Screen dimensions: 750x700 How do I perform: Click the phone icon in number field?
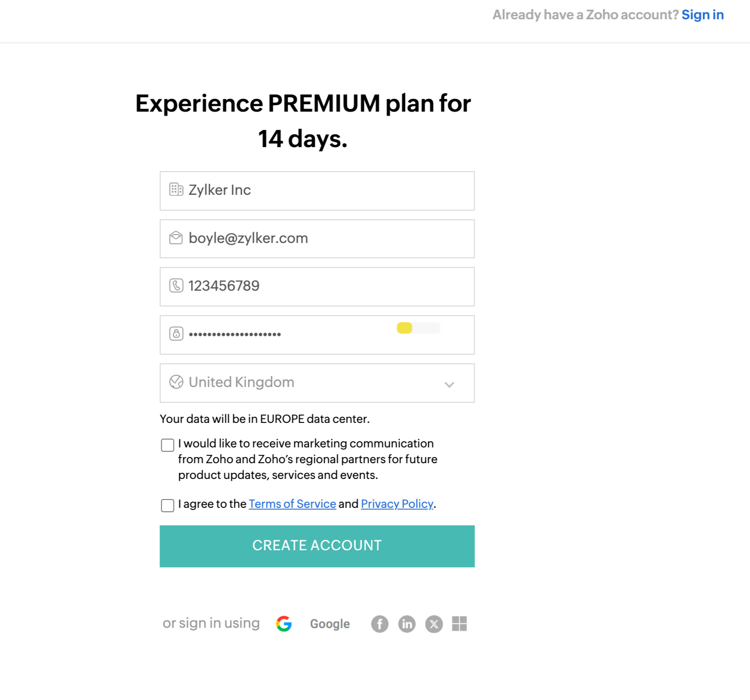176,286
